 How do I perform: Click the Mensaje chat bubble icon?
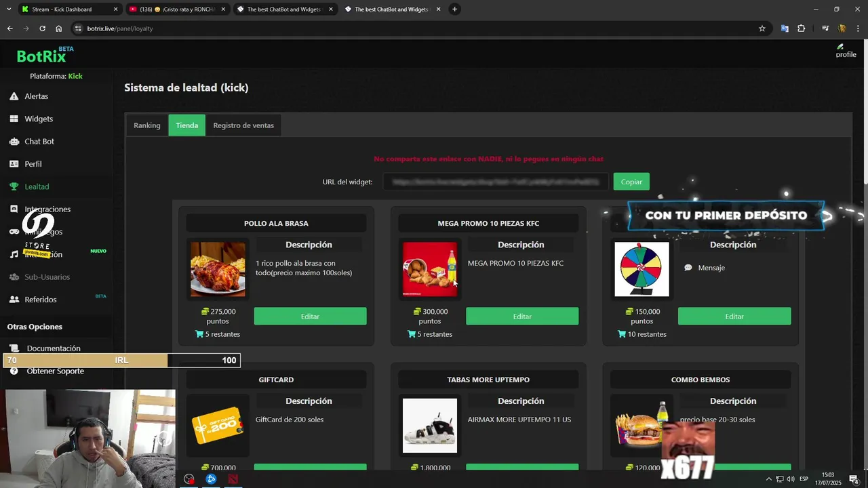pos(688,268)
